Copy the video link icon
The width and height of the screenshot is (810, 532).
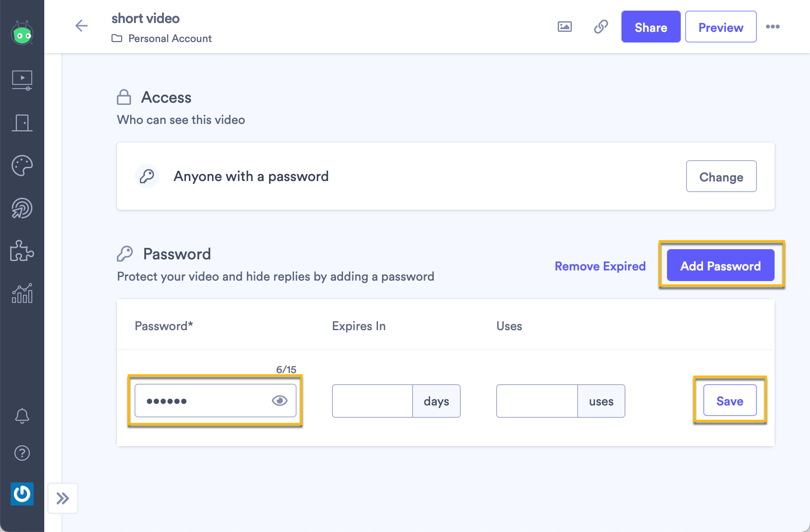(601, 27)
